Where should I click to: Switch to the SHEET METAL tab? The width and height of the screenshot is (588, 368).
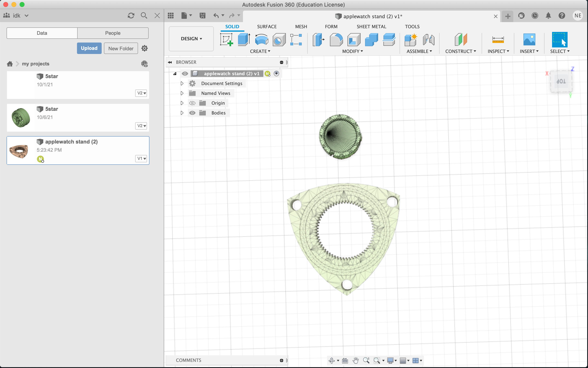371,27
